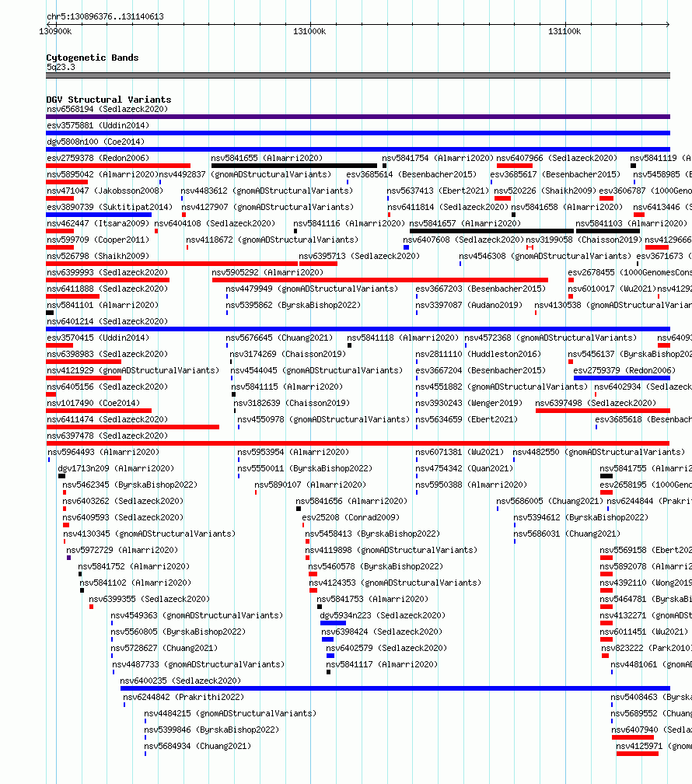
Task: Click nsv4479949 (gnomADStructuralVariants) label
Action: (x=312, y=289)
